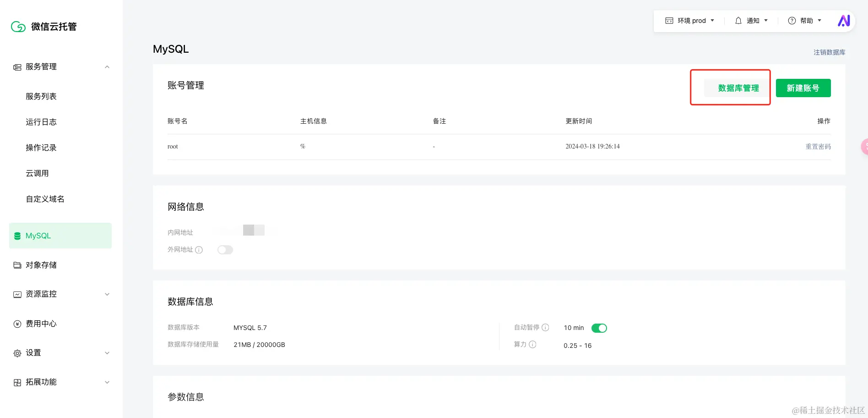Click 重置密码 for root account
The image size is (868, 418).
pos(818,147)
